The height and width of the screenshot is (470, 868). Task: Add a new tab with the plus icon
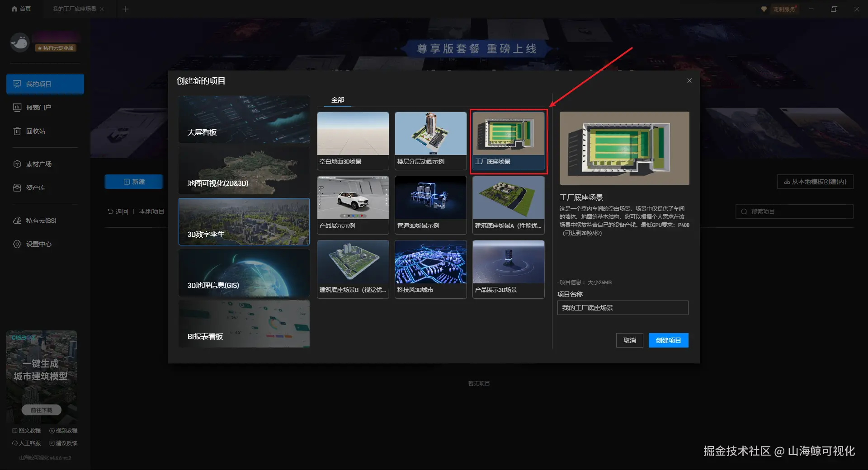(x=126, y=9)
